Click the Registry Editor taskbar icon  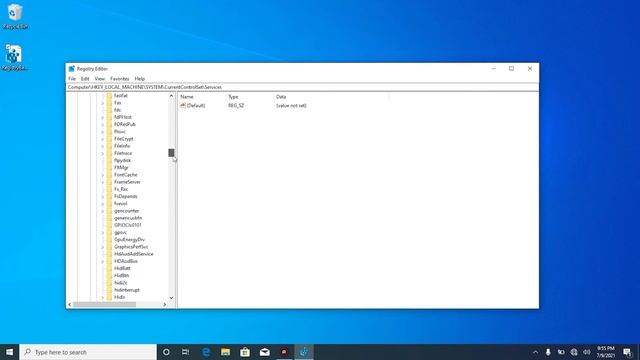(x=304, y=352)
